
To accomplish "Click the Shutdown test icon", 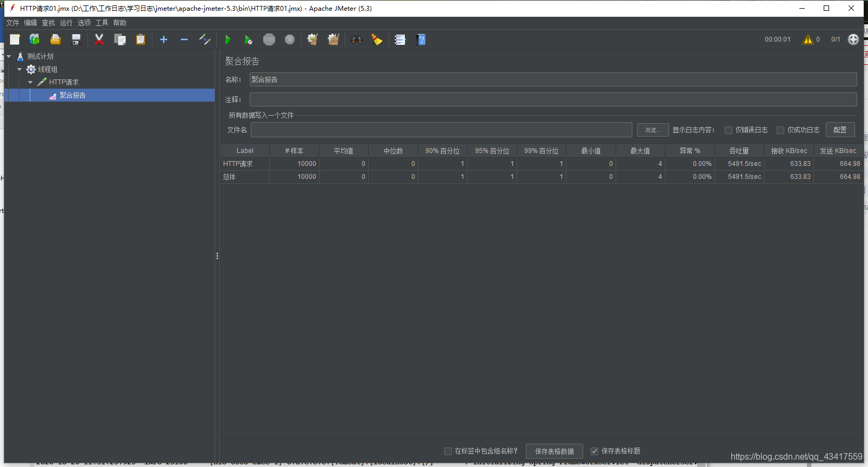I will coord(290,39).
